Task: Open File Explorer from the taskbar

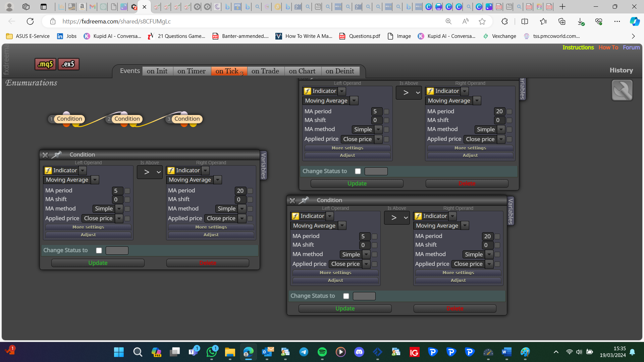Action: tap(230, 352)
